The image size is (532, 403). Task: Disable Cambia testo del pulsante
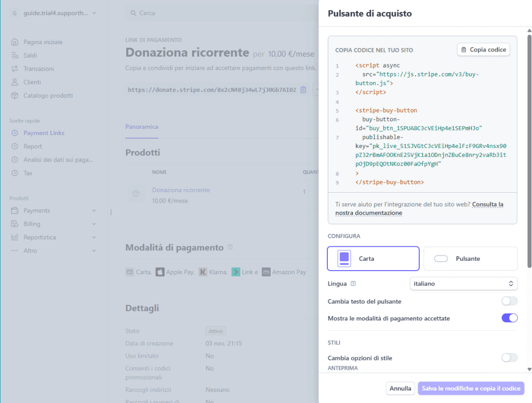(510, 301)
